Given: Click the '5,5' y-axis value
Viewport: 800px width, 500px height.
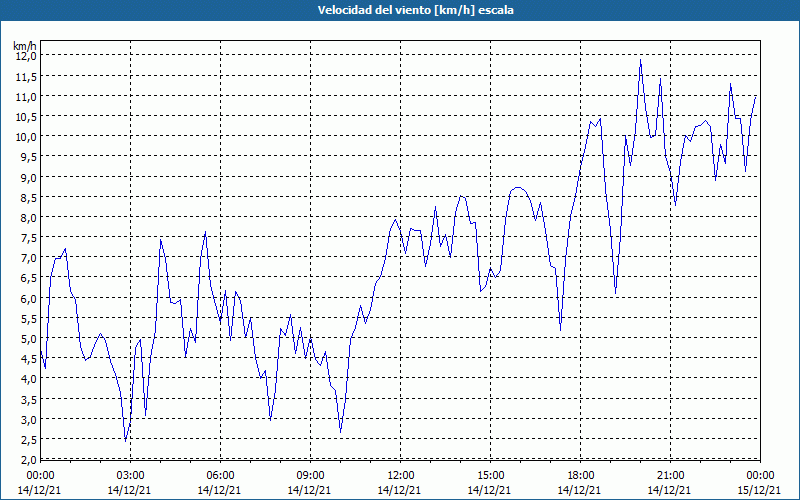Looking at the screenshot, I should click(x=29, y=318).
